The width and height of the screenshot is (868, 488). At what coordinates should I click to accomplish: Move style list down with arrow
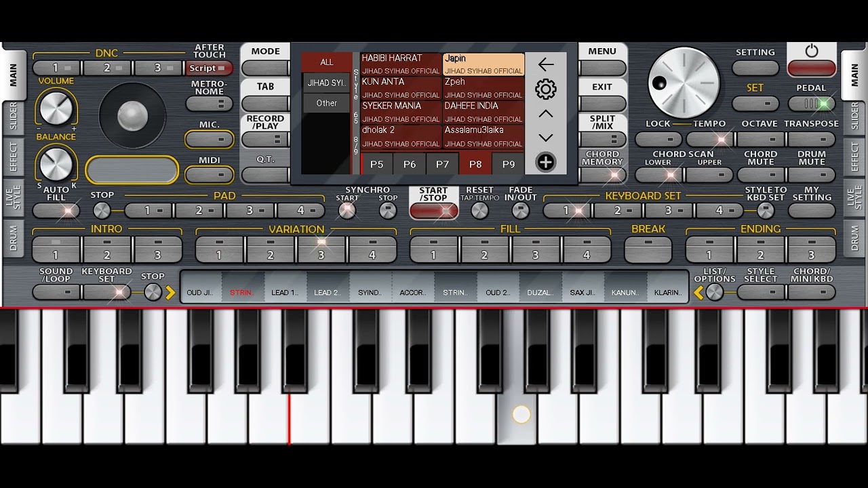[x=546, y=138]
